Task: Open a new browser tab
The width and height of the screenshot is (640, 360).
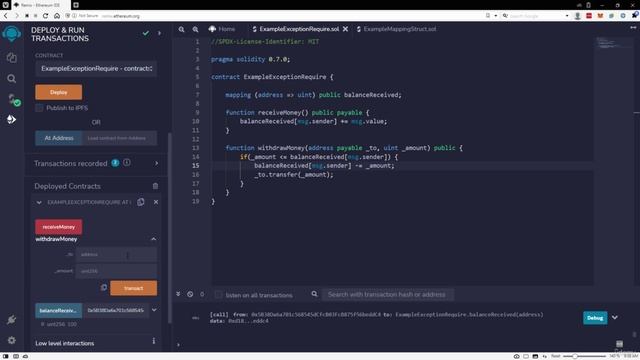Action: (x=76, y=5)
